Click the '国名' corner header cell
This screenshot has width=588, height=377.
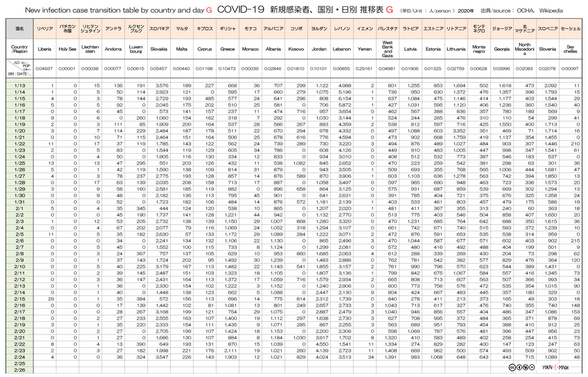(x=19, y=29)
